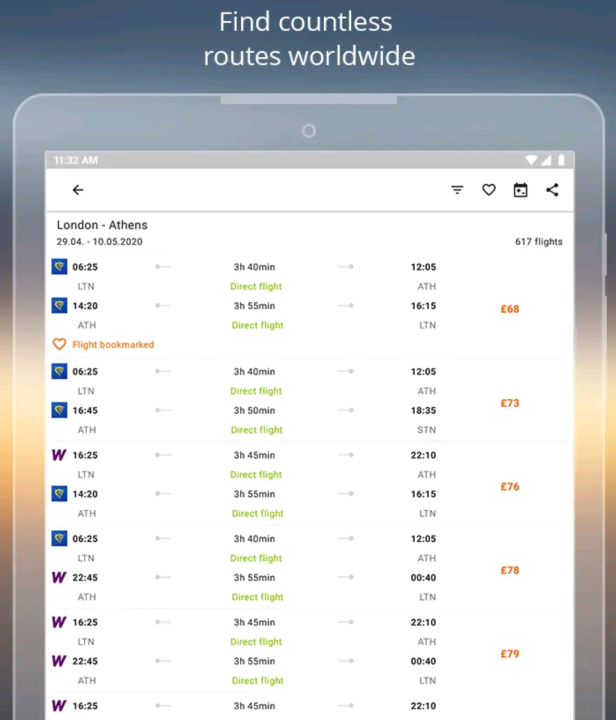Click the date range 29.04. - 10.05.2020
The width and height of the screenshot is (616, 720).
[99, 242]
